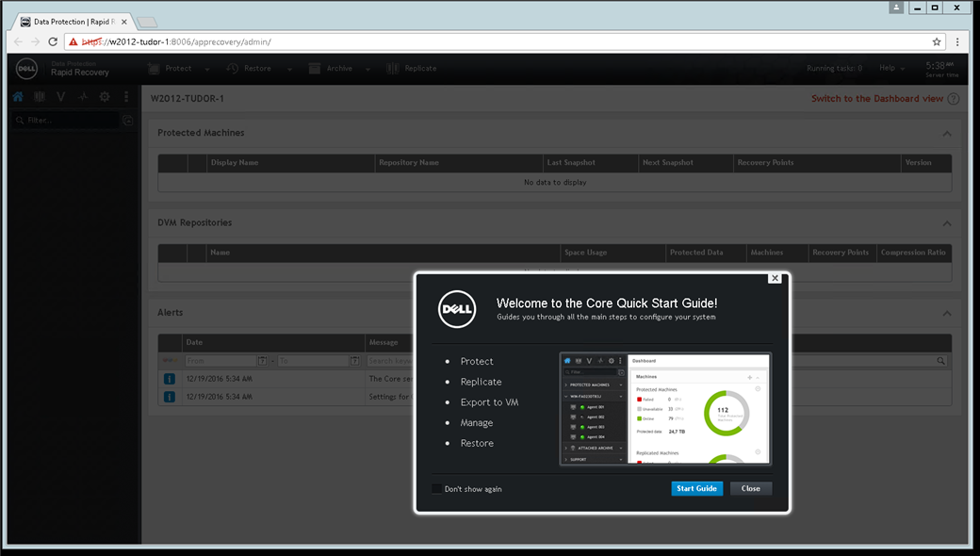Click the Alerts To date field
This screenshot has height=556, width=980.
[313, 361]
